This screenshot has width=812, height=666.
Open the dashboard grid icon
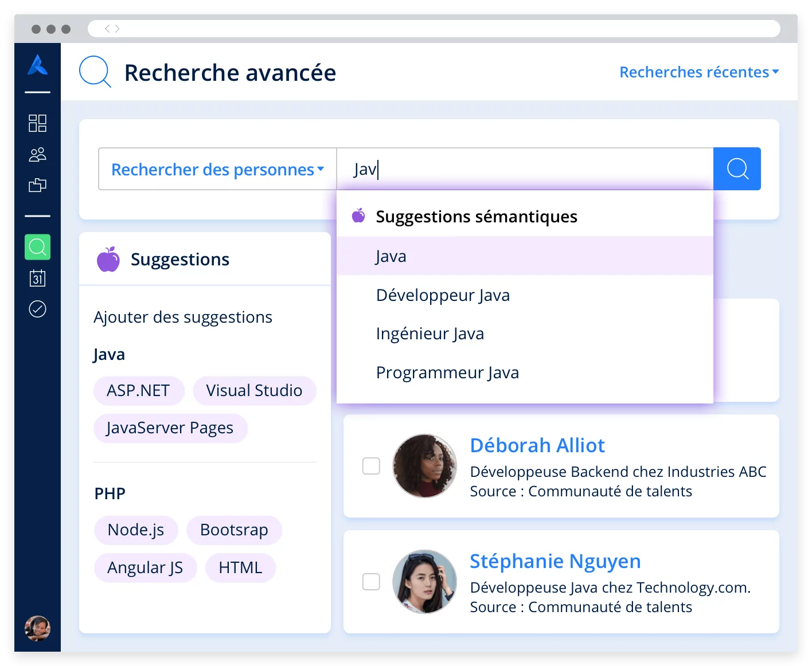tap(37, 123)
